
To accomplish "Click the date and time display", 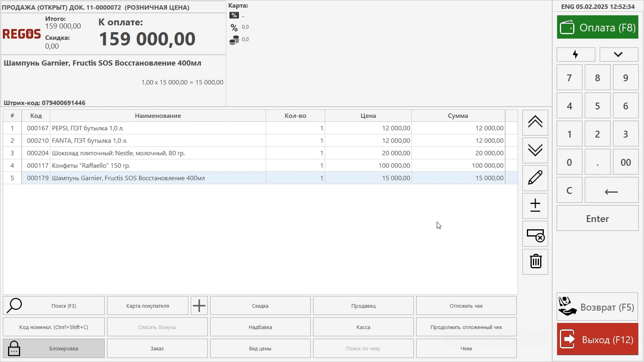I will 598,6.
